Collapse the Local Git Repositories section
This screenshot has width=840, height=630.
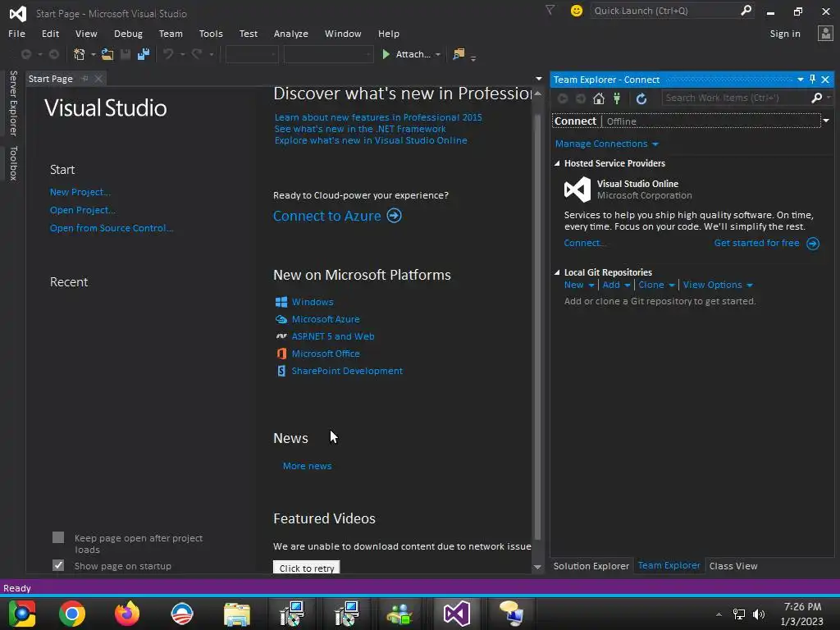click(x=557, y=272)
